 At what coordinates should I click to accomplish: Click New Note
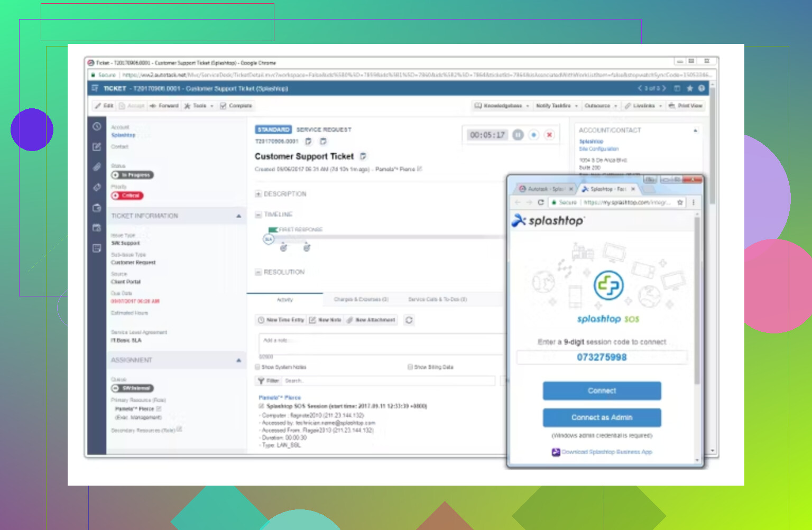tap(325, 320)
